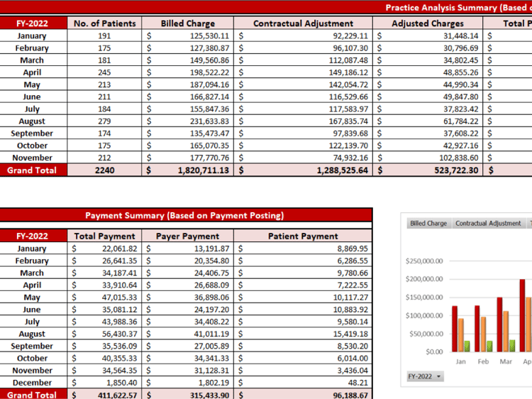This screenshot has height=399, width=532.
Task: Click the Contractual Adjustment chart field button
Action: pos(488,224)
